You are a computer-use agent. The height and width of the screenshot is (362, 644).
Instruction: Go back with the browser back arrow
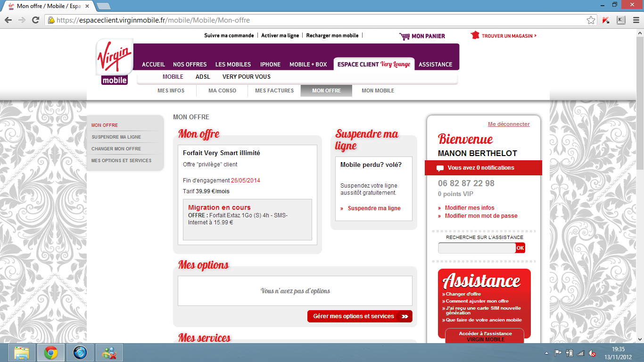pos(8,20)
